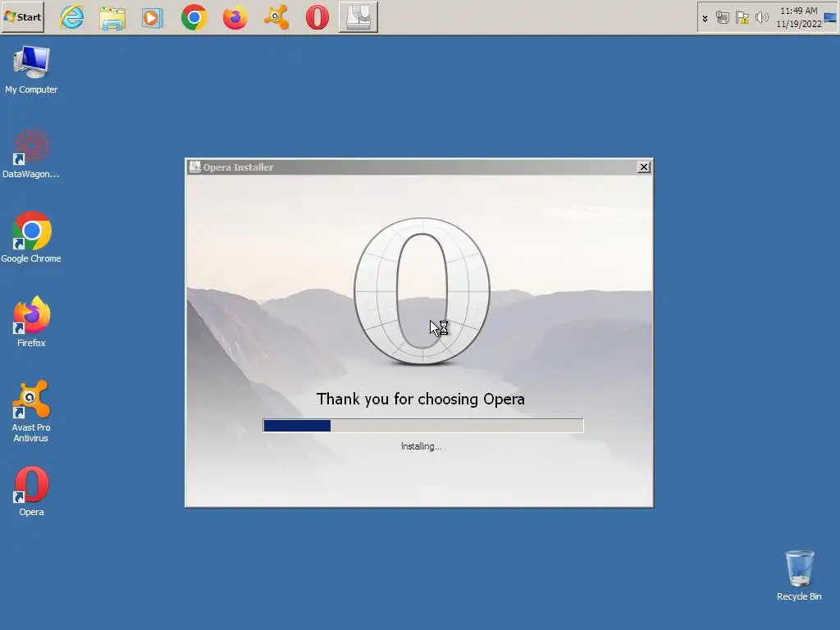This screenshot has height=630, width=840.
Task: Launch Firefox from the quick launch bar
Action: (x=235, y=17)
